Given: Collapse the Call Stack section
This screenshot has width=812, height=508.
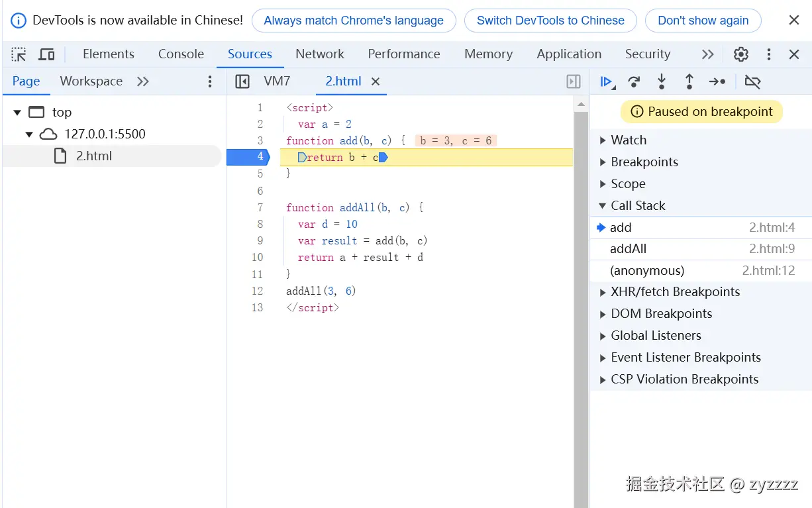Looking at the screenshot, I should [603, 206].
